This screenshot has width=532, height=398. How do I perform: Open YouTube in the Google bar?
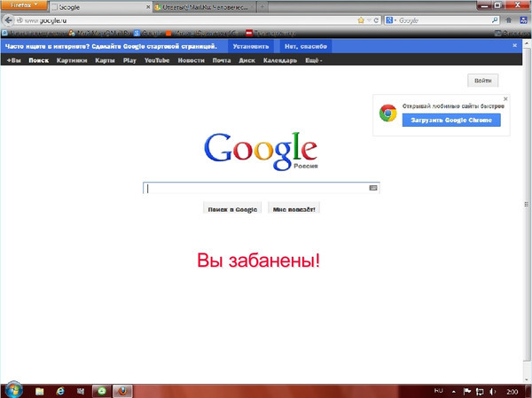pos(157,60)
